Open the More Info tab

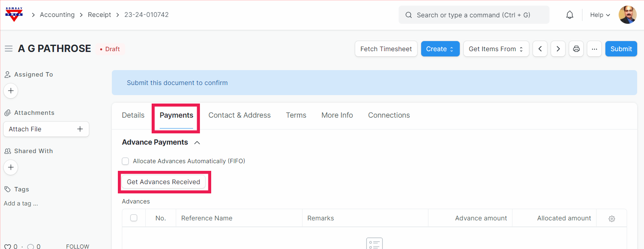(x=337, y=115)
